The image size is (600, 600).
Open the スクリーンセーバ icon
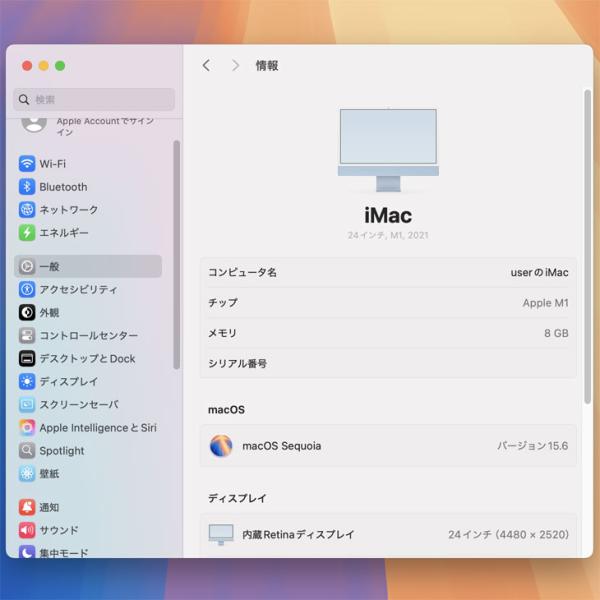pyautogui.click(x=27, y=404)
